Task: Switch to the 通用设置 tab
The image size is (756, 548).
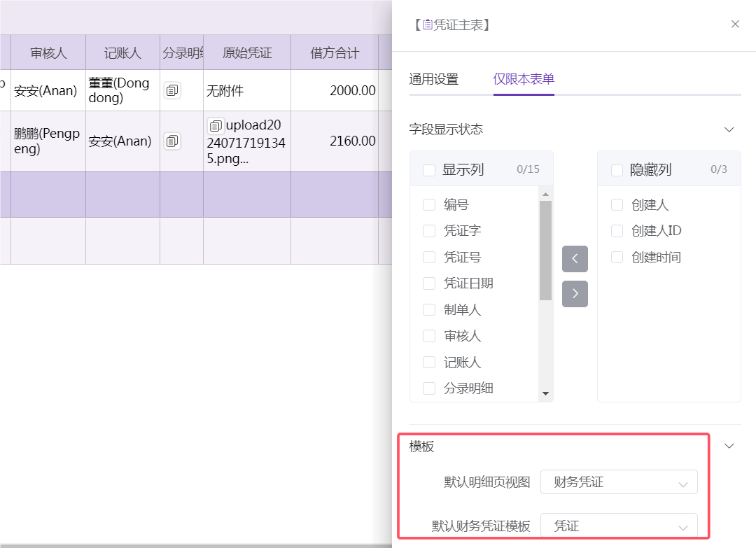Action: [x=434, y=80]
